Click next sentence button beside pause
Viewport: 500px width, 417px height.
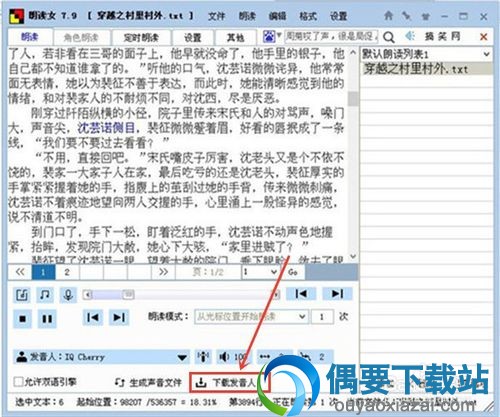click(119, 317)
